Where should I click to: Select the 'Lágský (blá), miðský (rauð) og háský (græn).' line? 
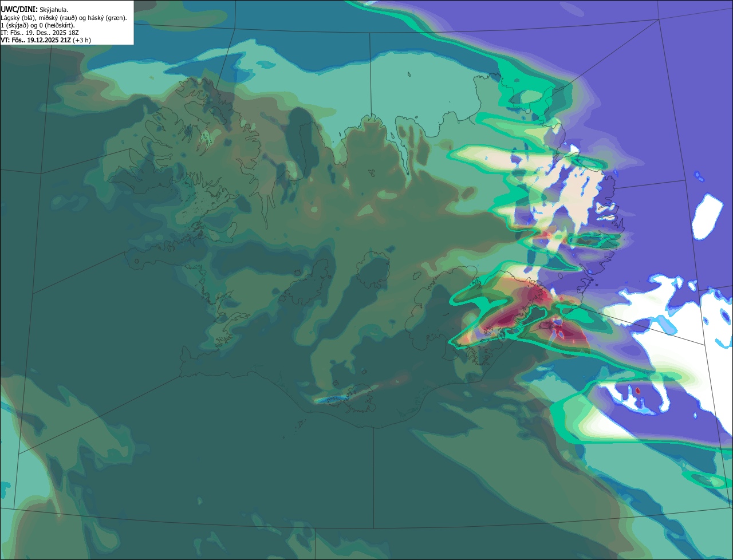click(64, 17)
